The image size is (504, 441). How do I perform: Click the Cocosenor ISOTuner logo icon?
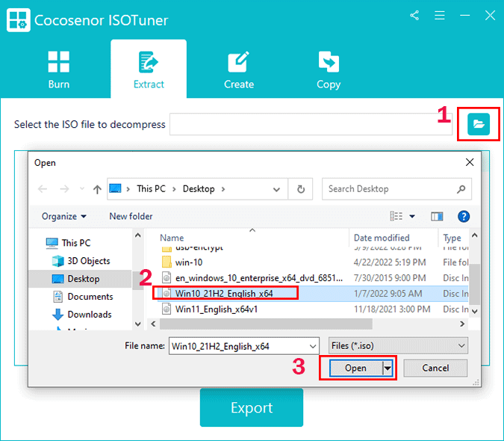[19, 20]
